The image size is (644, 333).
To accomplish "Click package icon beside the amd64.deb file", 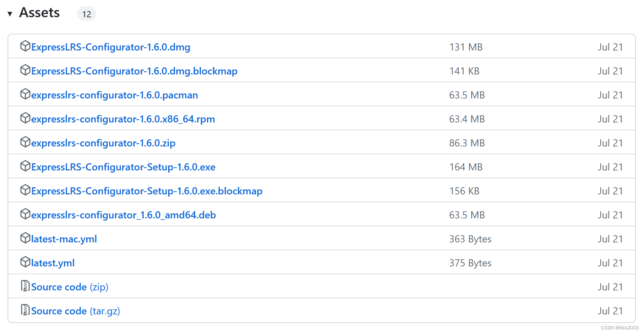I will (25, 214).
